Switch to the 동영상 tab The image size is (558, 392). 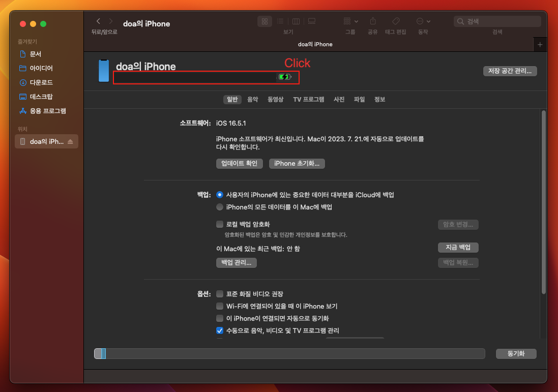point(276,100)
